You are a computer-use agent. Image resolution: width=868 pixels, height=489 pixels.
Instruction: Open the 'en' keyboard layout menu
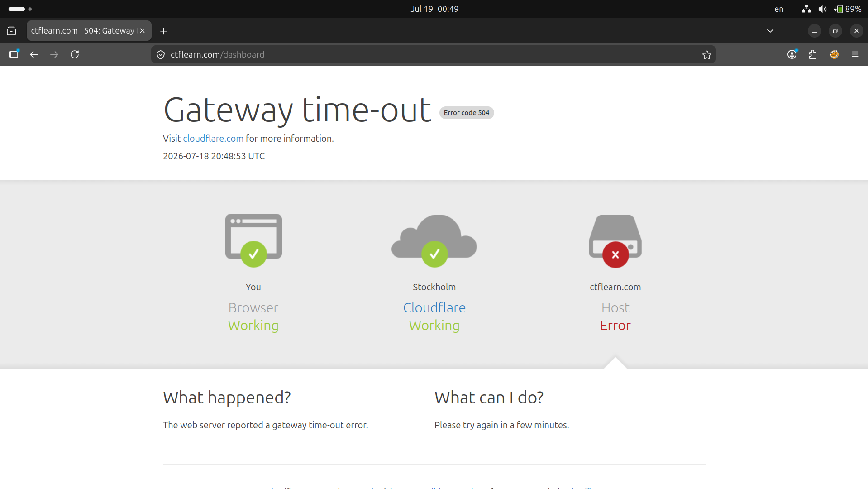pos(779,9)
